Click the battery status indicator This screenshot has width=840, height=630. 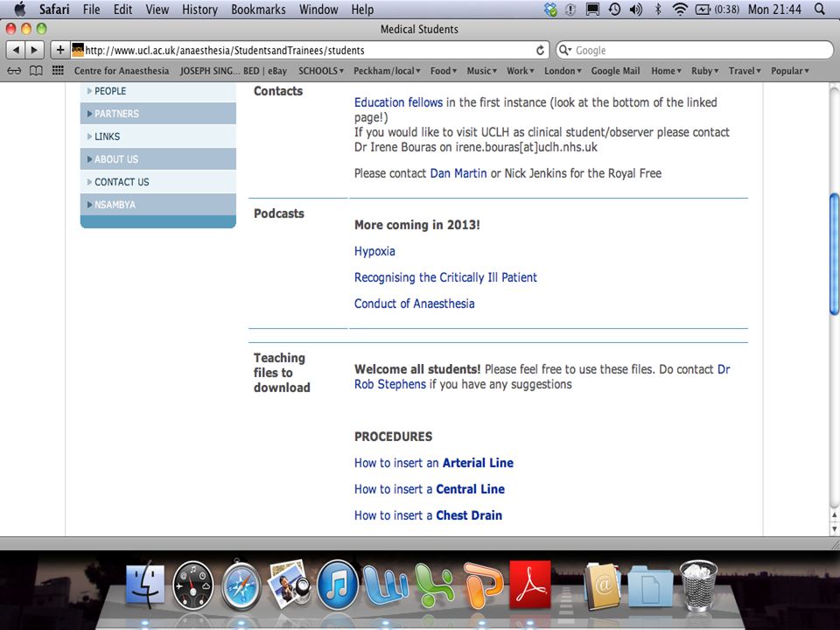pyautogui.click(x=717, y=9)
